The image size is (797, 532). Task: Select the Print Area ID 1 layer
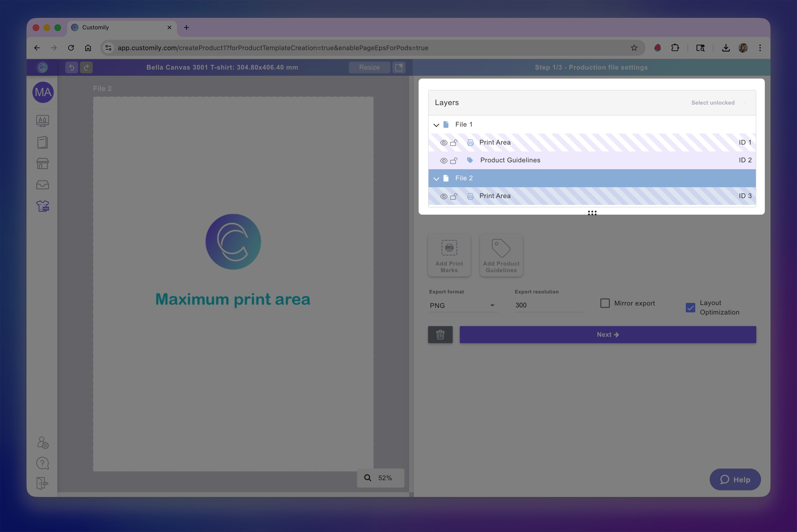tap(495, 142)
